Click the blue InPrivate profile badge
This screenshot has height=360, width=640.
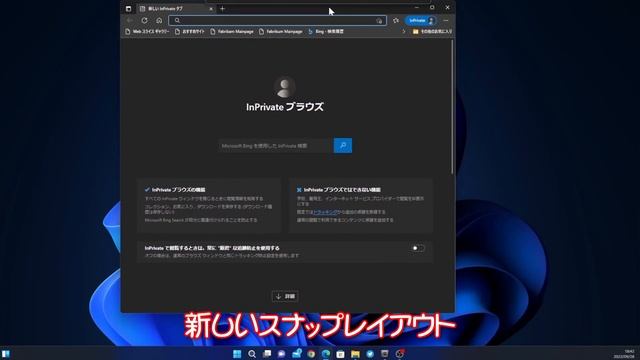420,20
